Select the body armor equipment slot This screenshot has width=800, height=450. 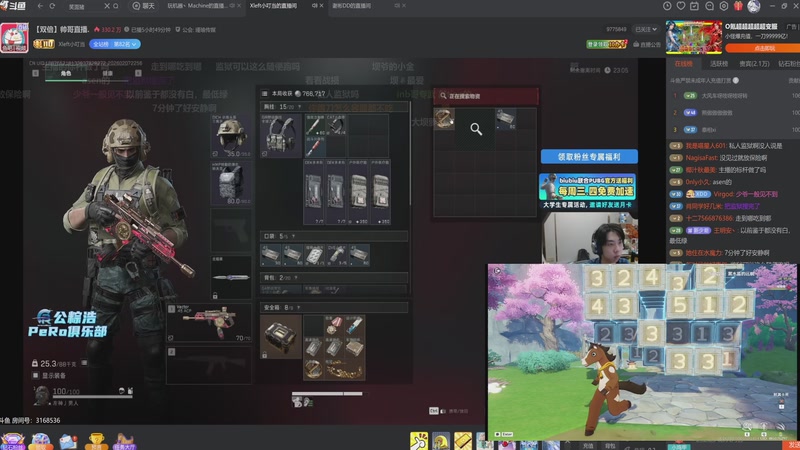231,183
